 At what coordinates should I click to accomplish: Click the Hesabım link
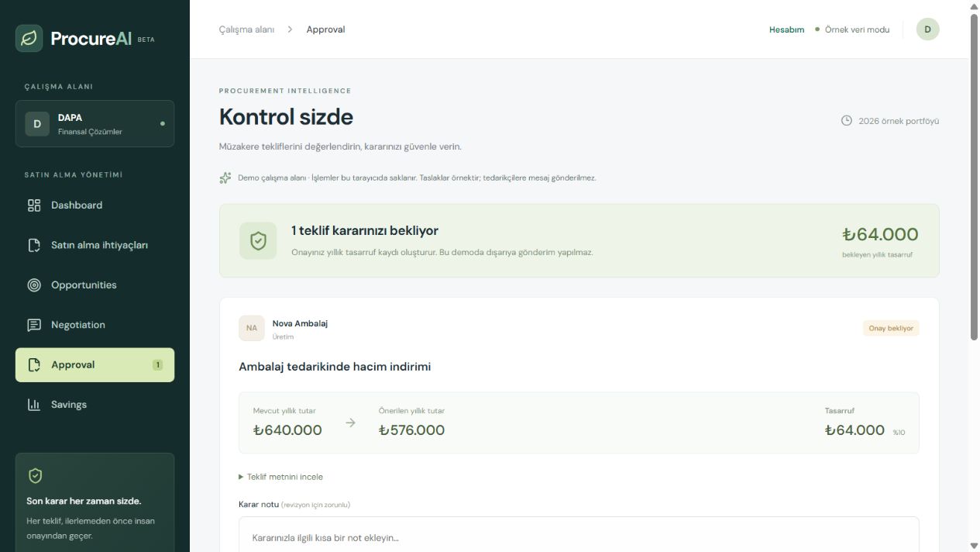(x=786, y=29)
